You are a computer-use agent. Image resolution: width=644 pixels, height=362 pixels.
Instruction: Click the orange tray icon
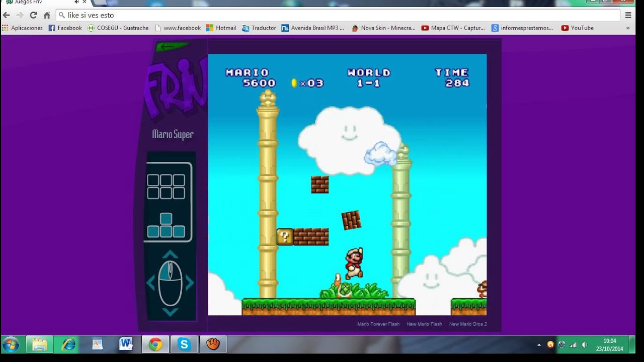tap(550, 345)
